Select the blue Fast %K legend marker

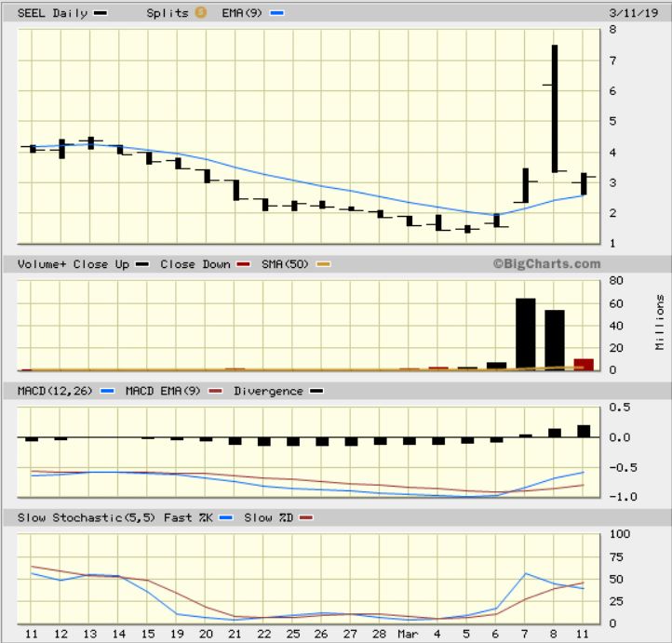click(226, 516)
